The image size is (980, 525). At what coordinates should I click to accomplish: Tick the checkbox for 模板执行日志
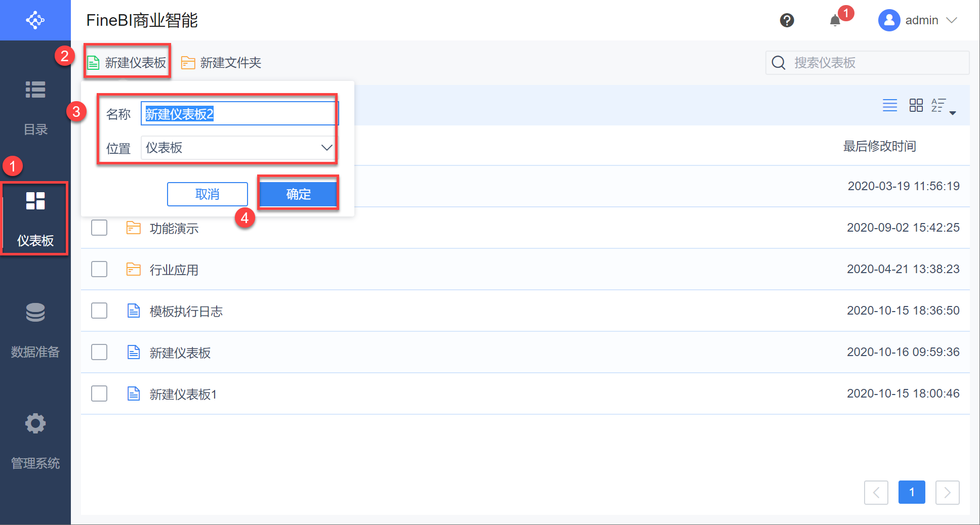tap(99, 311)
